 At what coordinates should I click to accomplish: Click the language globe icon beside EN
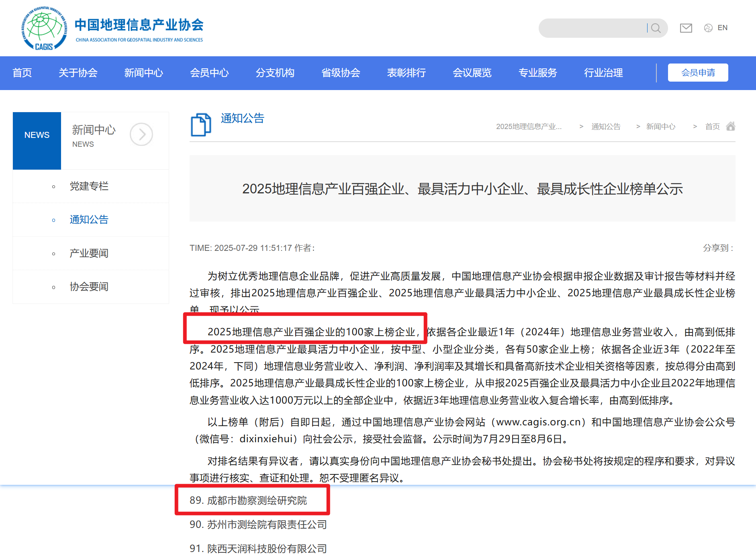708,28
